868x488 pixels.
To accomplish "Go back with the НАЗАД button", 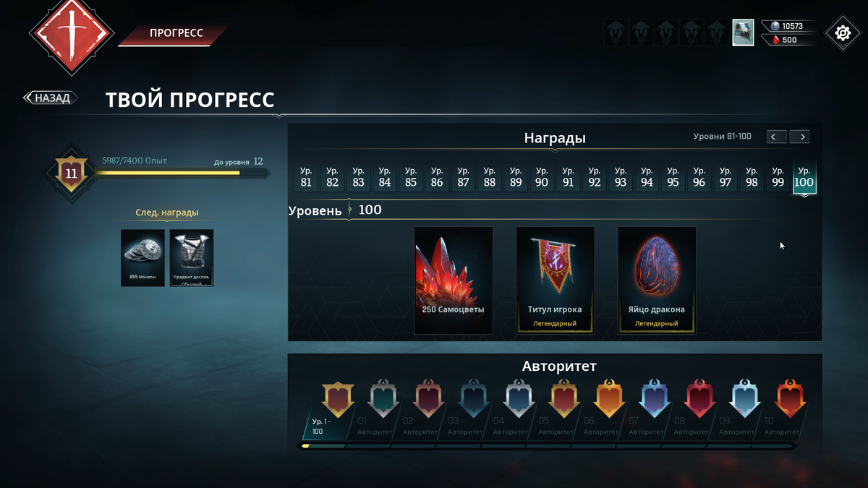I will click(x=51, y=98).
